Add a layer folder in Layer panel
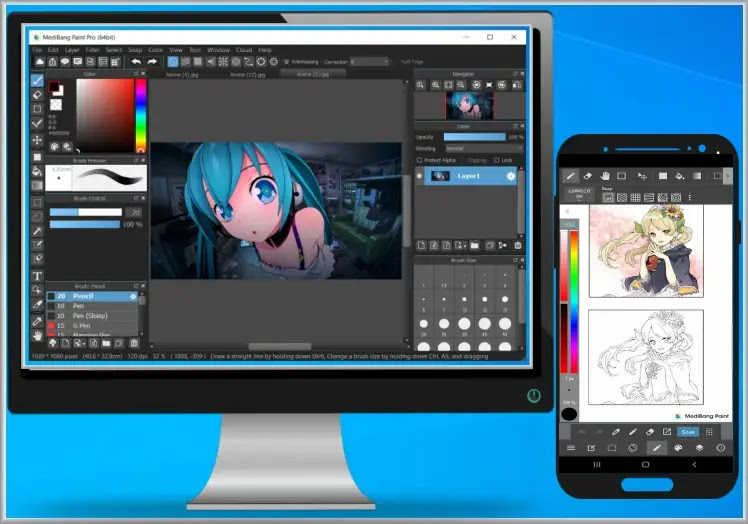 pyautogui.click(x=474, y=245)
